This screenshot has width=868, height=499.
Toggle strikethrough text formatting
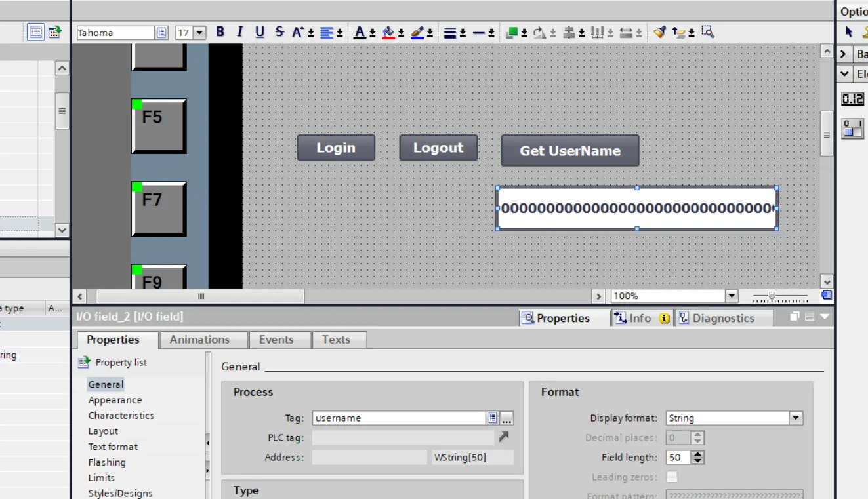pyautogui.click(x=279, y=32)
